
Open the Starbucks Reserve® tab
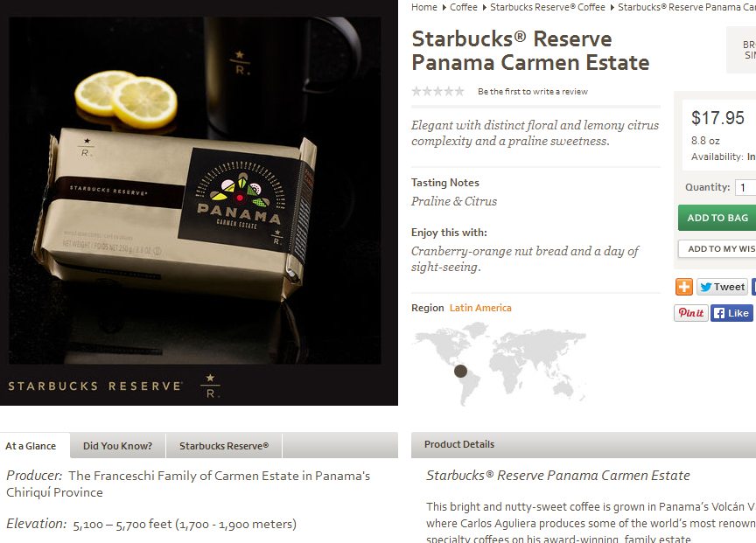224,446
